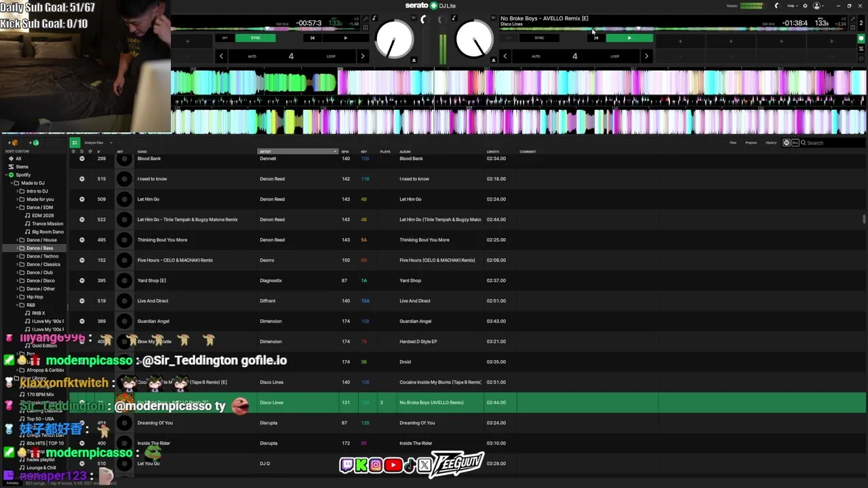Click the Spotify icon in the Blood Bank row
Viewport: 868px width, 488px height.
tap(82, 159)
